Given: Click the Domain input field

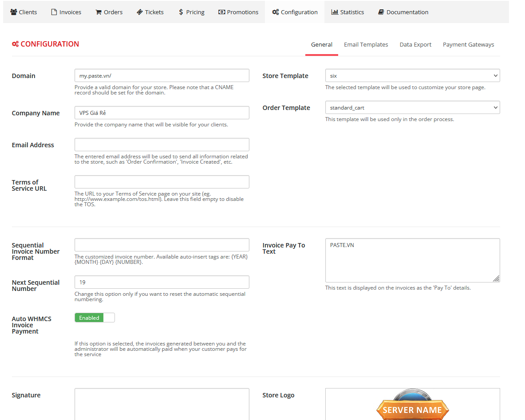Looking at the screenshot, I should click(162, 75).
